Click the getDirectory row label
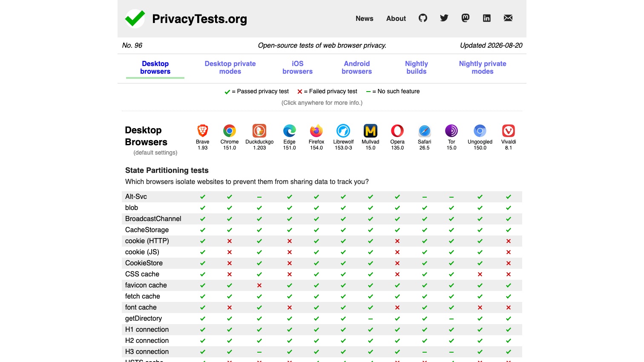 (x=144, y=318)
